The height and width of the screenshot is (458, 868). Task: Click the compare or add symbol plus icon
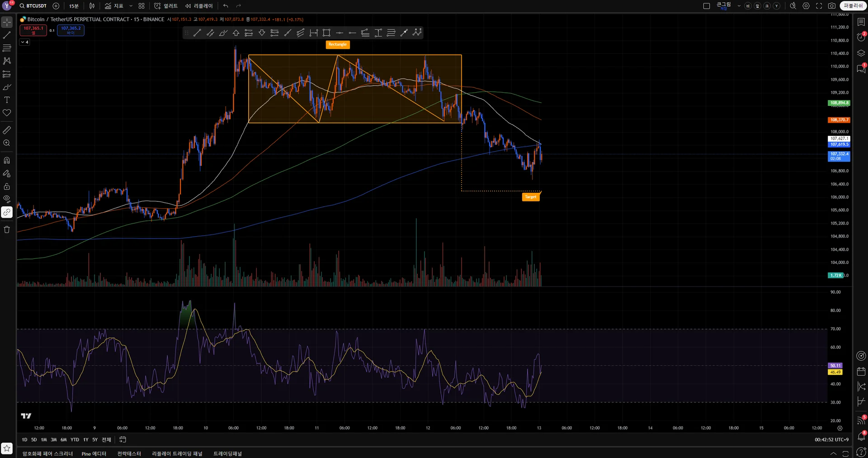[x=56, y=6]
